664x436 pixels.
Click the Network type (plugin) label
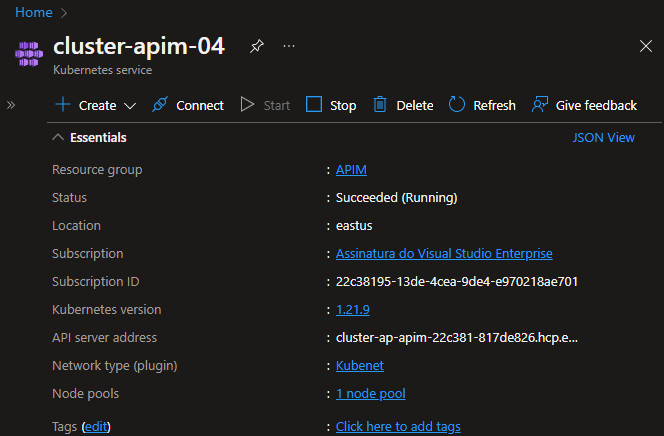114,366
